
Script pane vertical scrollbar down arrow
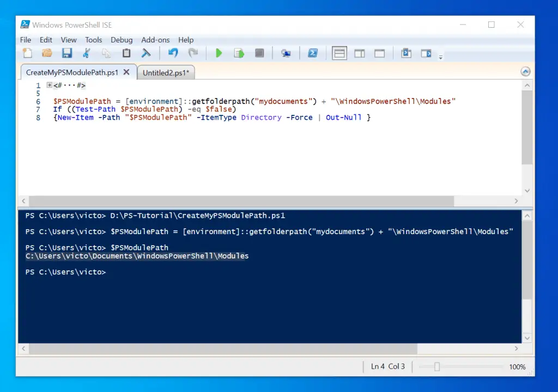[x=527, y=191]
